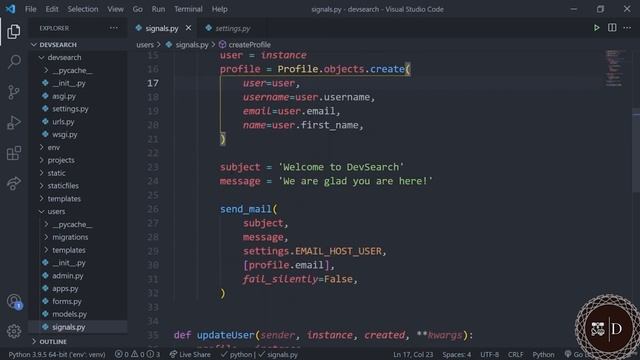The width and height of the screenshot is (640, 360).
Task: Click the code minimap
Action: click(613, 68)
